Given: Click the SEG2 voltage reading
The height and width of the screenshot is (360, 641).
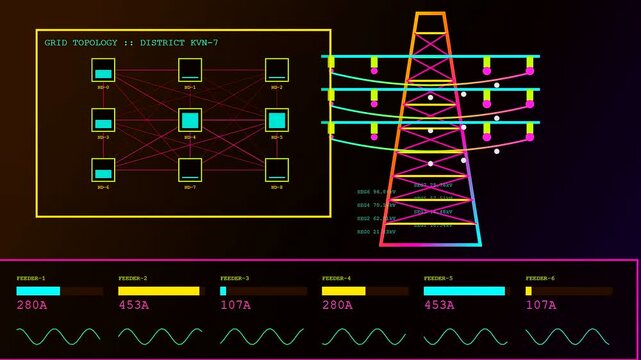Looking at the screenshot, I should pyautogui.click(x=376, y=219).
